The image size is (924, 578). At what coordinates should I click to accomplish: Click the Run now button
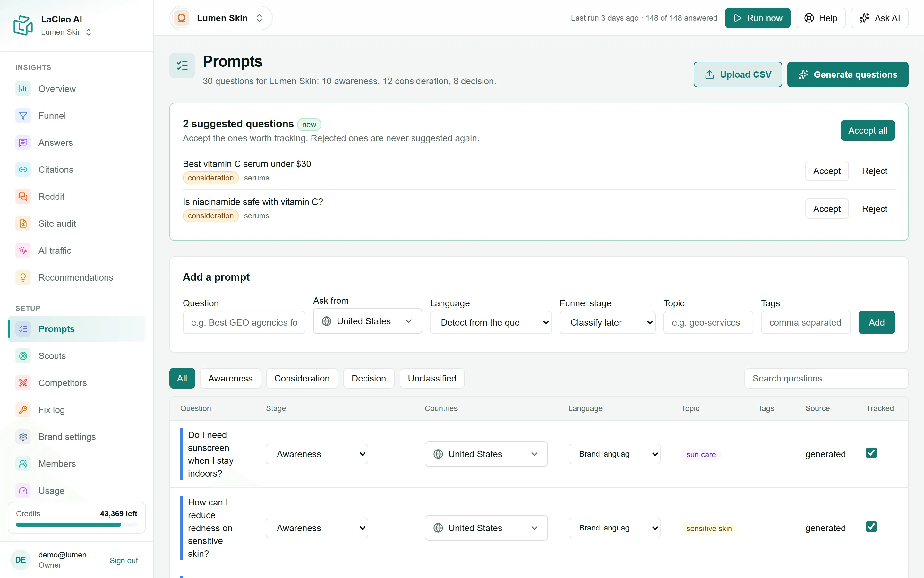coord(757,18)
